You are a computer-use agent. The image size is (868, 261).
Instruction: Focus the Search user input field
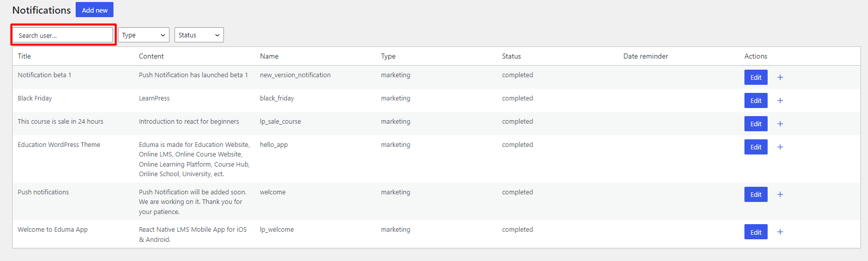coord(63,35)
